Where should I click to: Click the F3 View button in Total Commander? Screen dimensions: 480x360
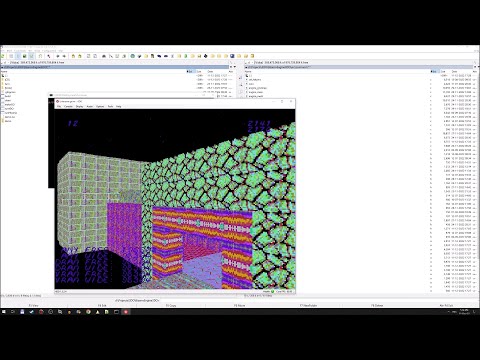click(x=34, y=305)
